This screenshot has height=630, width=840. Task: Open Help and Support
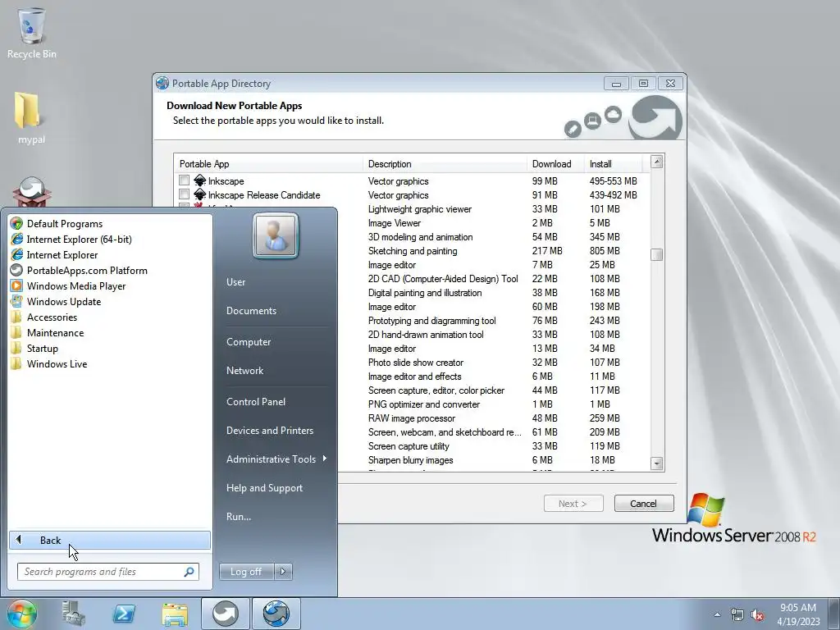pyautogui.click(x=264, y=488)
